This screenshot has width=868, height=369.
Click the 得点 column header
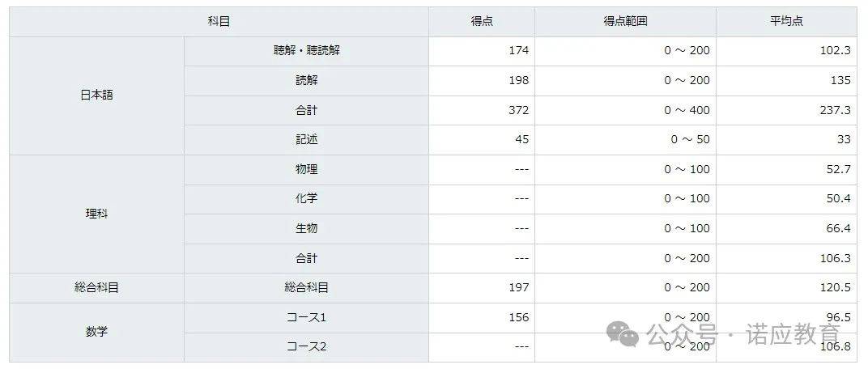pyautogui.click(x=482, y=22)
